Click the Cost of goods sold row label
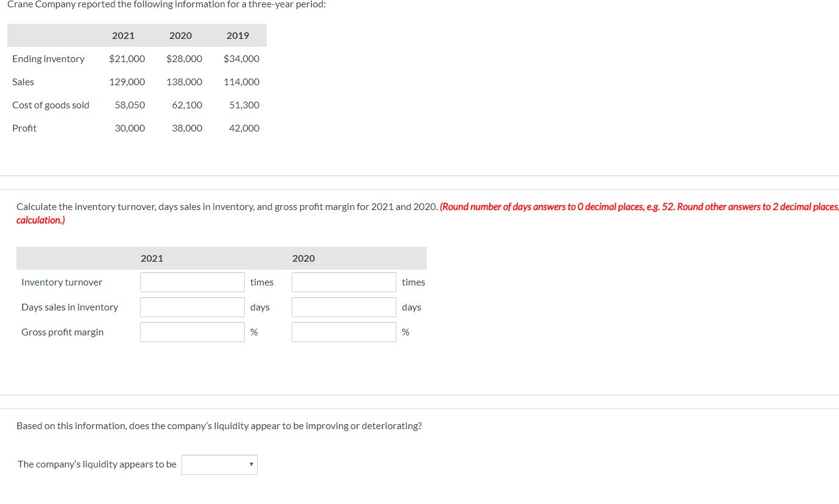 click(x=51, y=105)
